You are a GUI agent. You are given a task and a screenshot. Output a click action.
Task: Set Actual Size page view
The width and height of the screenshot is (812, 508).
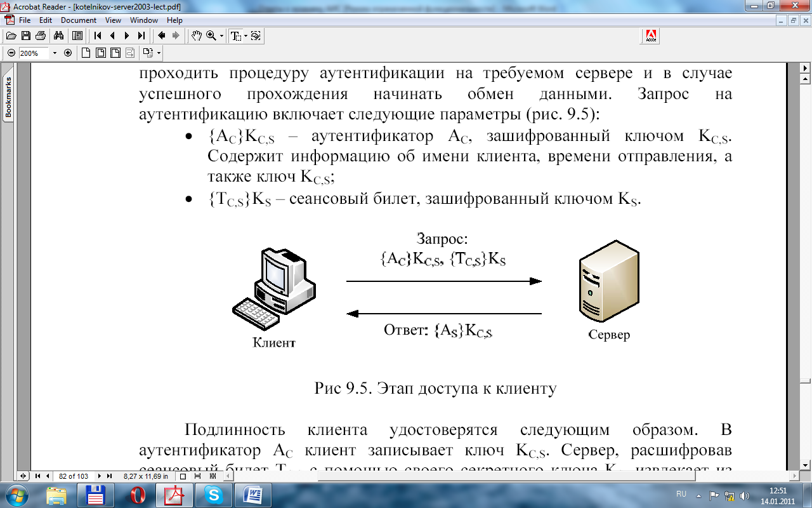pos(86,53)
